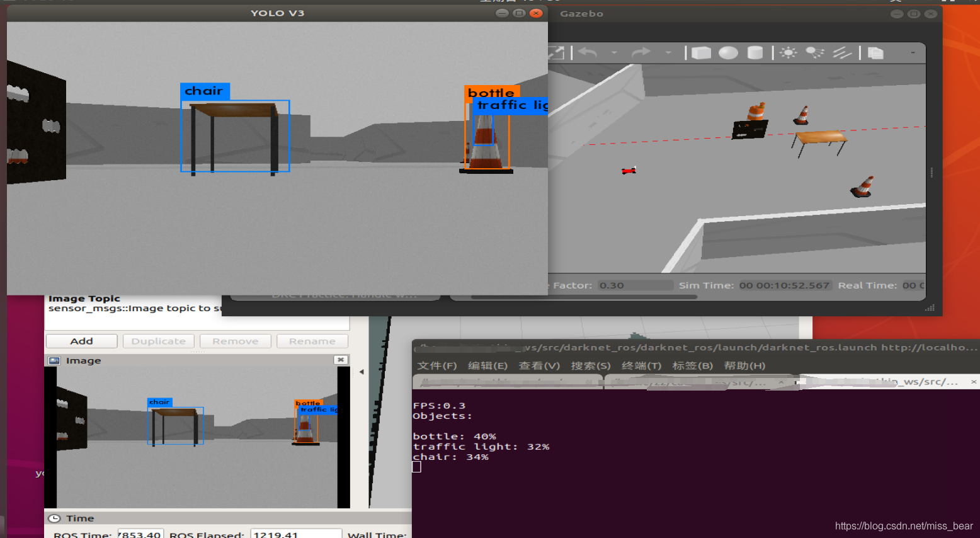980x538 pixels.
Task: Open the redo history dropdown arrow
Action: click(668, 53)
